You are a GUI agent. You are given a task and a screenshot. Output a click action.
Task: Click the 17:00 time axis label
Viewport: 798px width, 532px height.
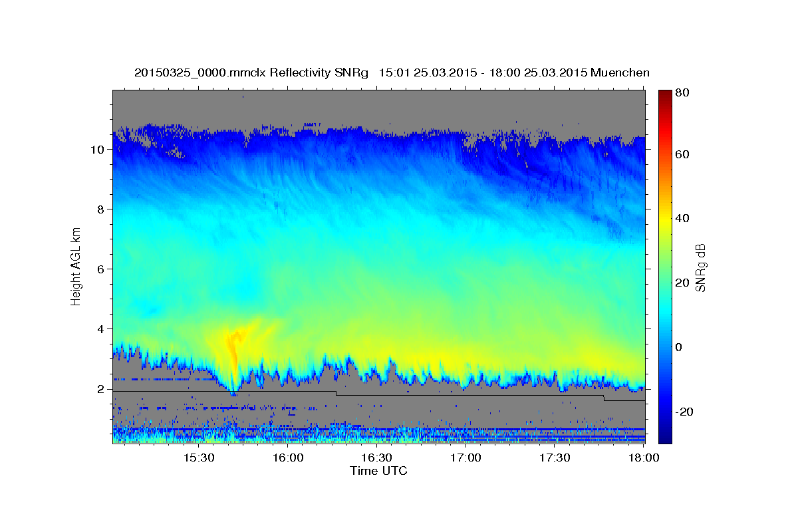point(465,458)
